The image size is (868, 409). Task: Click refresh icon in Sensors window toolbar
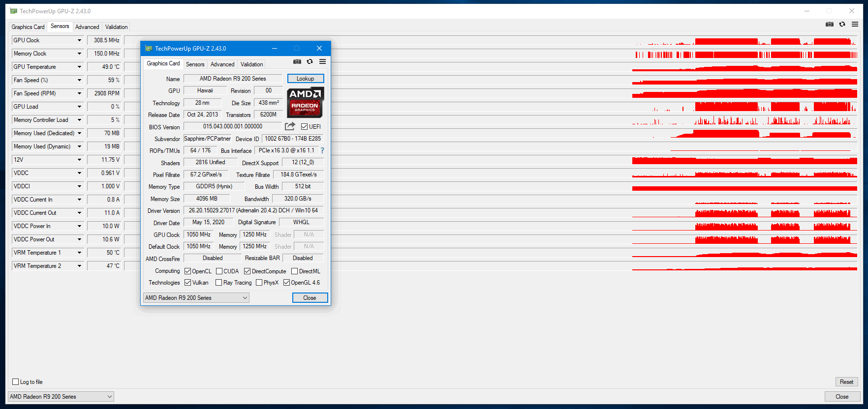coord(842,24)
